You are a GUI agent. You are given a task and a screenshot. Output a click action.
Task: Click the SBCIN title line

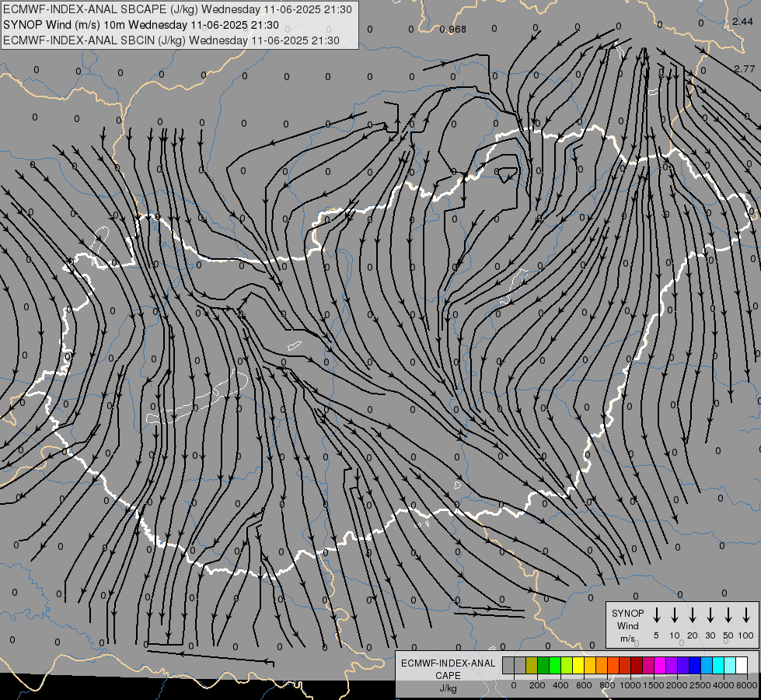tap(171, 40)
